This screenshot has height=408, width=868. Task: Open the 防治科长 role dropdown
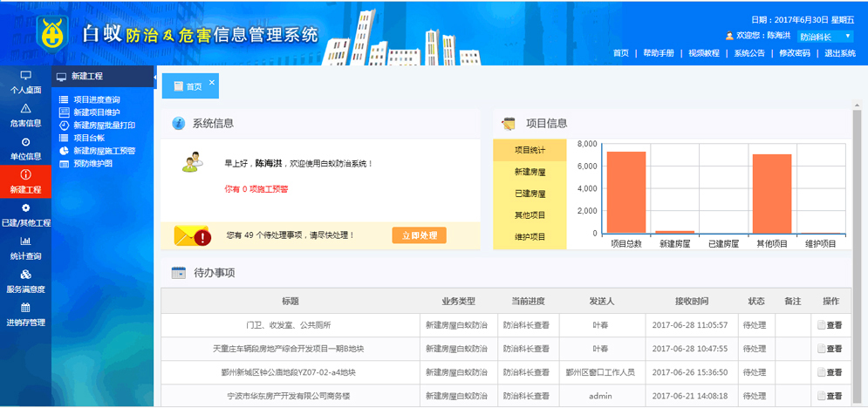(826, 37)
